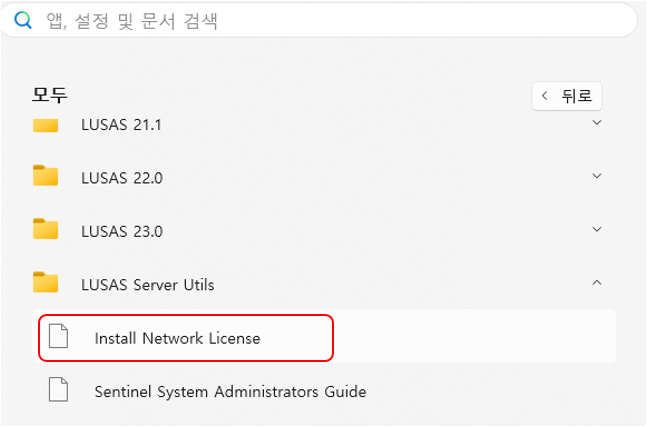
Task: Open Sentinel System Administrators Guide
Action: coord(230,391)
